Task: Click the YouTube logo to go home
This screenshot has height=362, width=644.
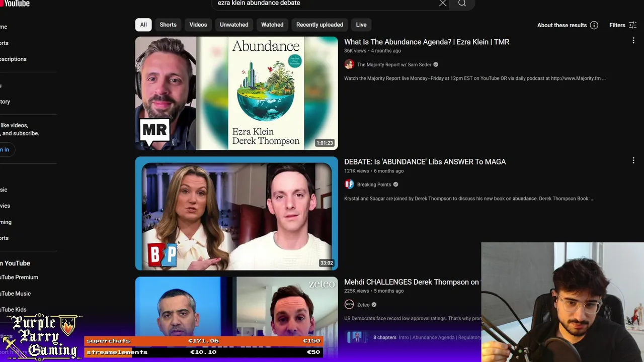Action: coord(15,4)
